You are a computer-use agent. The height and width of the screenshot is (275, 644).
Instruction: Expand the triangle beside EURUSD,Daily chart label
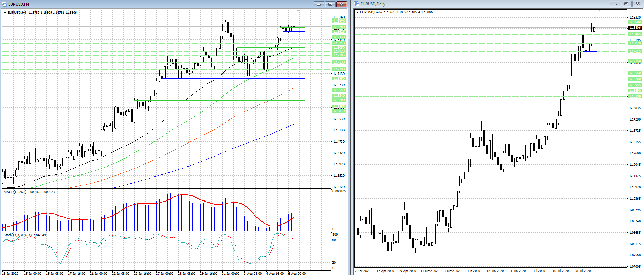[x=357, y=12]
